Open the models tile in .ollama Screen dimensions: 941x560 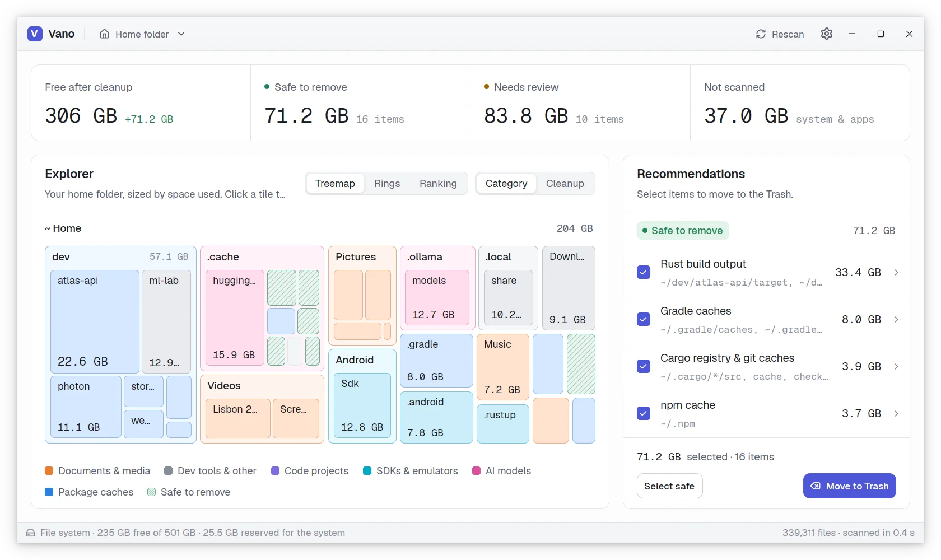[437, 298]
